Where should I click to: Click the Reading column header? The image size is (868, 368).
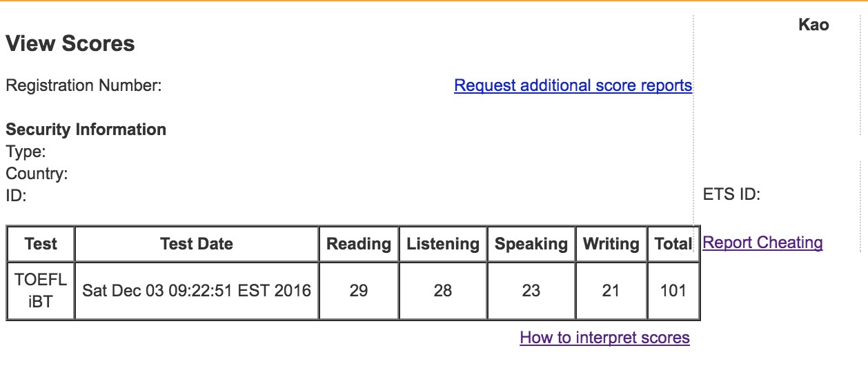(358, 244)
